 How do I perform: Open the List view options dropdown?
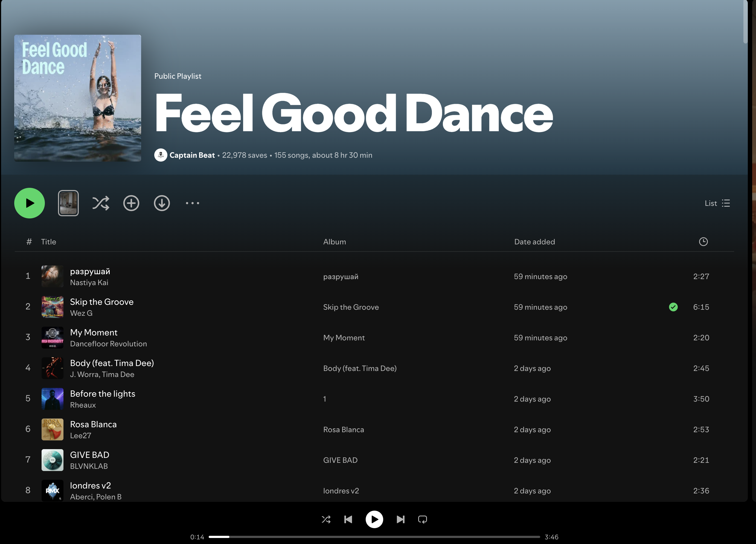[x=717, y=203]
